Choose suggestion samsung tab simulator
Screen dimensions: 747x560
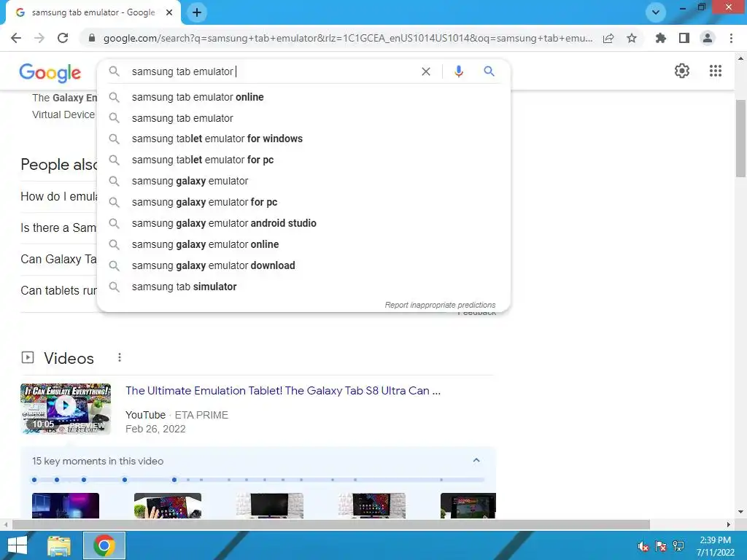coord(303,287)
